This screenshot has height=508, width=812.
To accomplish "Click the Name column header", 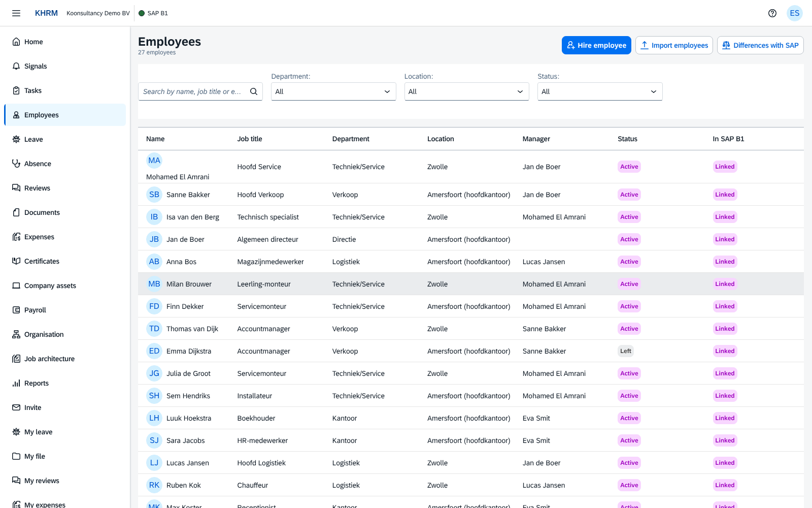I will (x=155, y=139).
